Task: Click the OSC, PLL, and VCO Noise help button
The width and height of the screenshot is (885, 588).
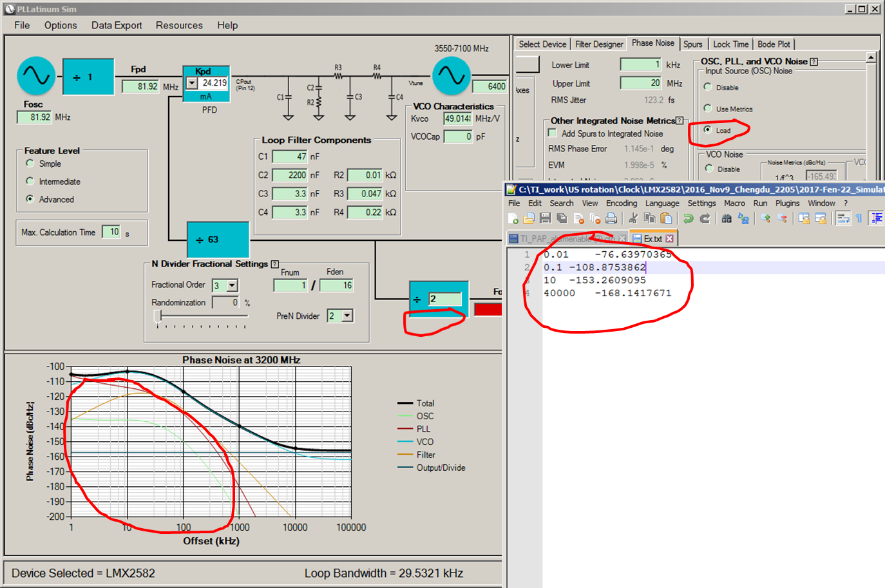Action: 813,62
